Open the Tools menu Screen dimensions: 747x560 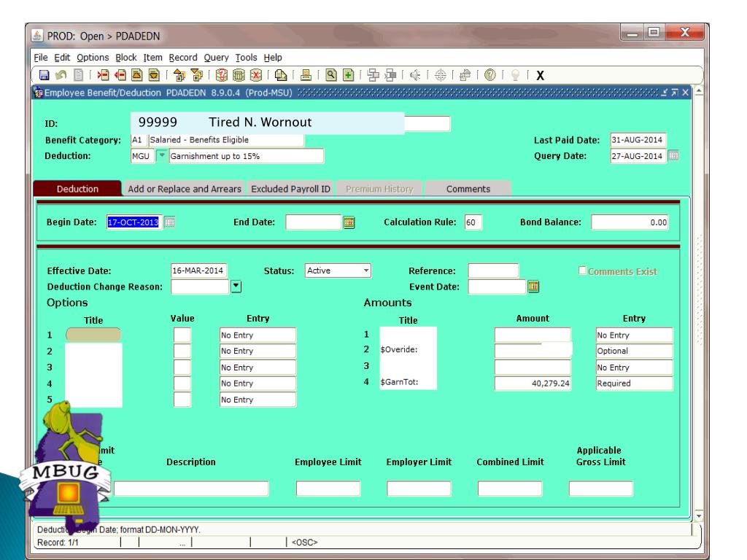point(247,58)
